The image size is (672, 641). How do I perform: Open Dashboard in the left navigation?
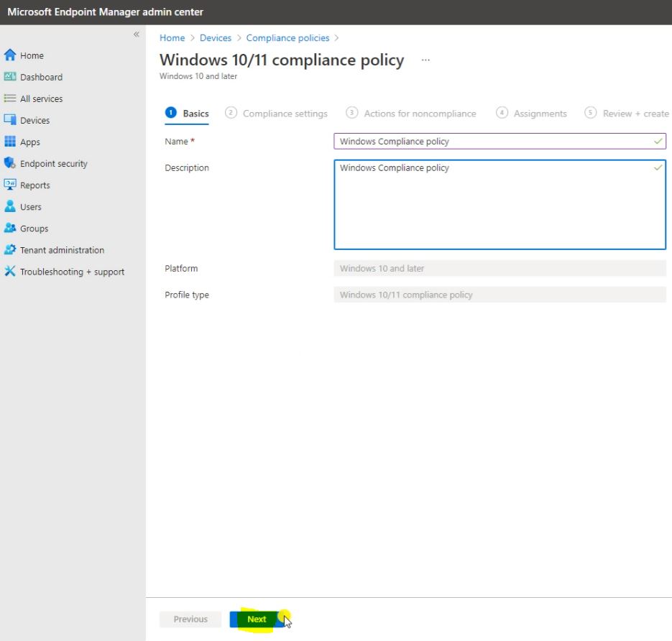click(x=41, y=77)
